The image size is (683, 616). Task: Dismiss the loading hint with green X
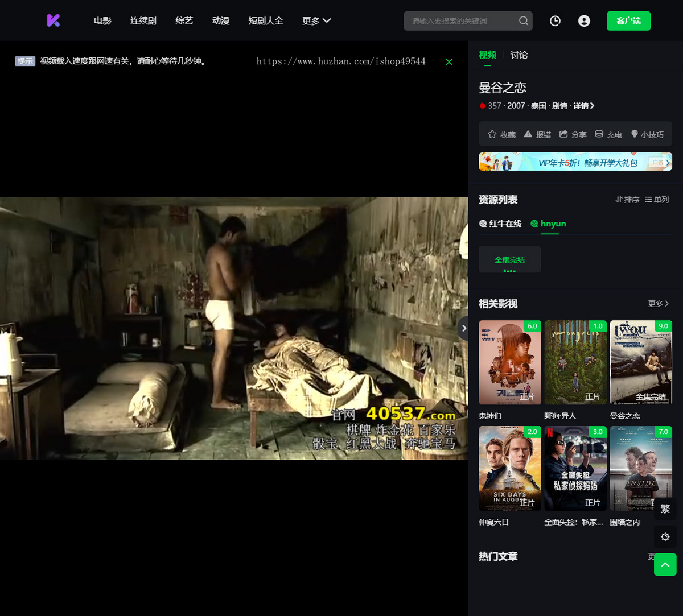(x=449, y=62)
